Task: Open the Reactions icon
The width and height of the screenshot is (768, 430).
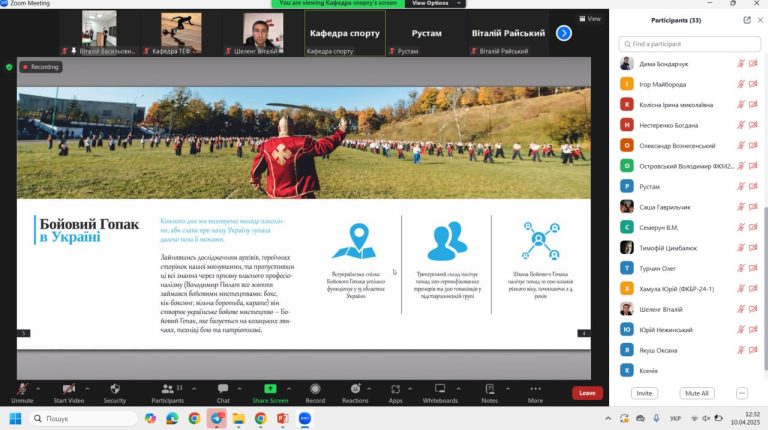Action: click(355, 389)
